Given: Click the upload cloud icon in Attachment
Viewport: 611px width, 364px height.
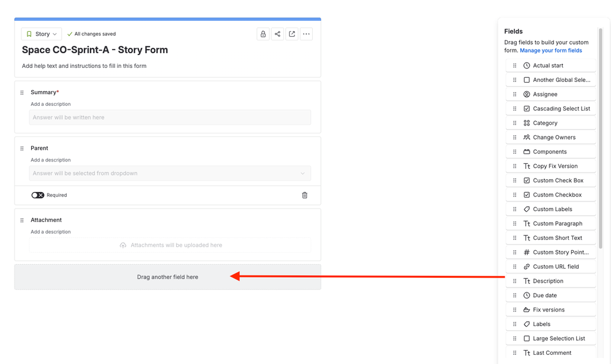Looking at the screenshot, I should (x=122, y=245).
